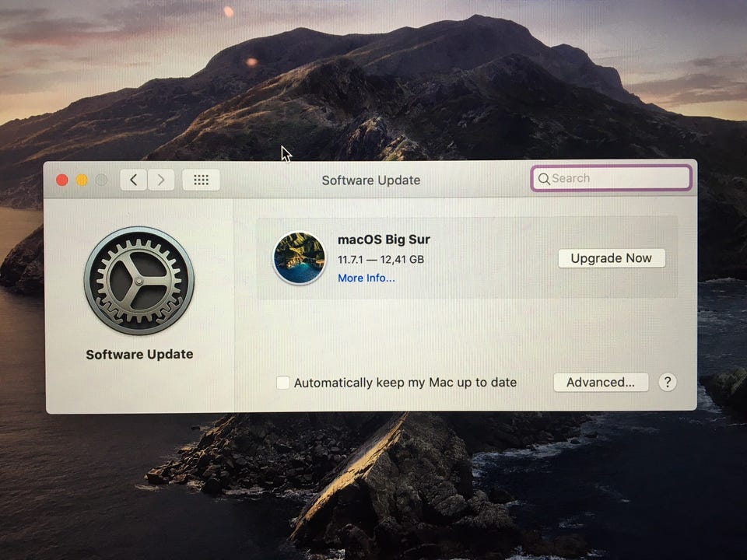Go forward with the right chevron button
This screenshot has height=560, width=747.
point(161,180)
